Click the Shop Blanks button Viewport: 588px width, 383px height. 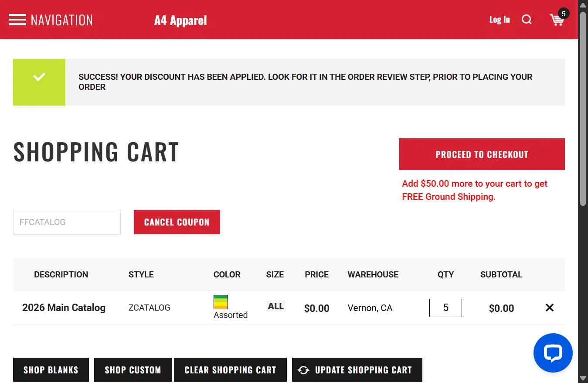[x=51, y=370]
